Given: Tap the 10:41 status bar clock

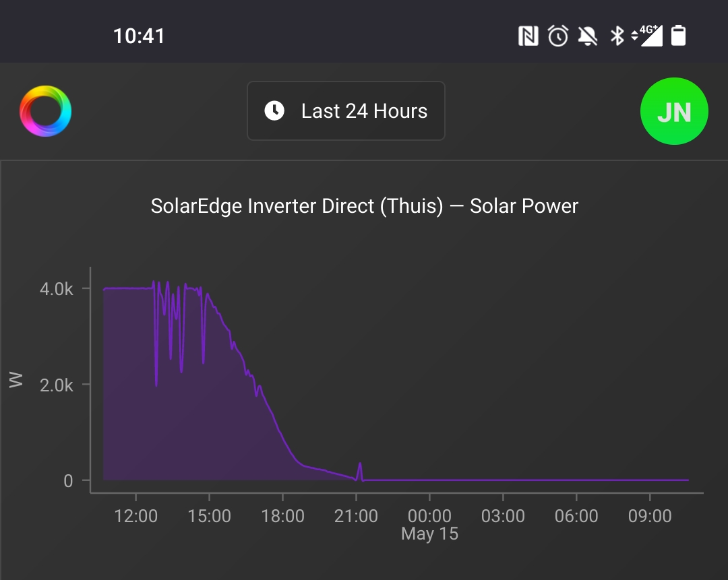Looking at the screenshot, I should (139, 36).
